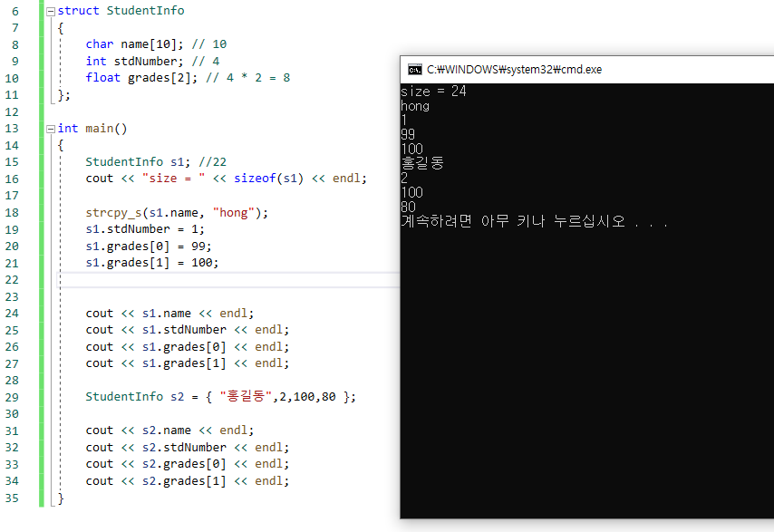Click the 'StudentInfo s1;' statement on line 15
This screenshot has height=532, width=774.
[138, 162]
